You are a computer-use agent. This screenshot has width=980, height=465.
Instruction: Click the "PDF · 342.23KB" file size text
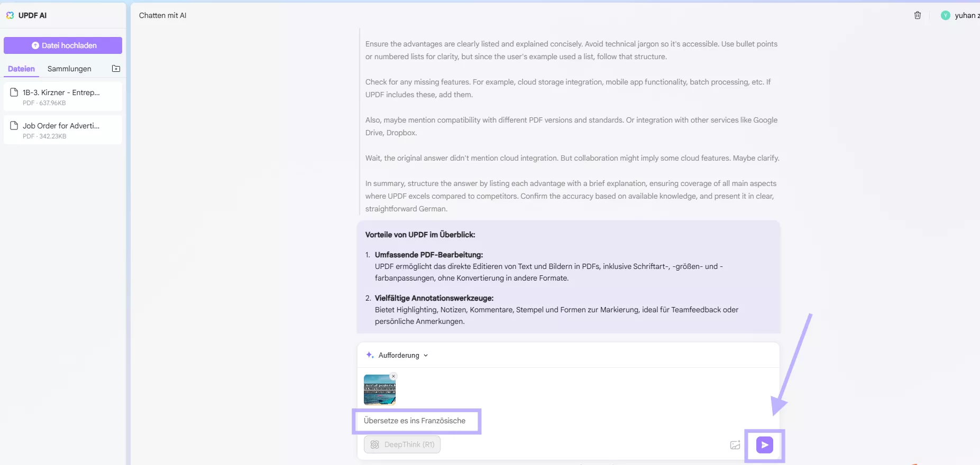44,136
